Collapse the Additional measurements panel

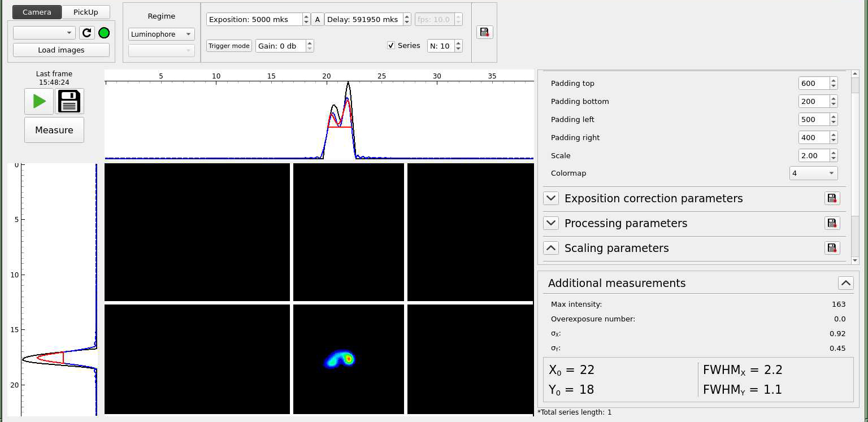click(845, 283)
